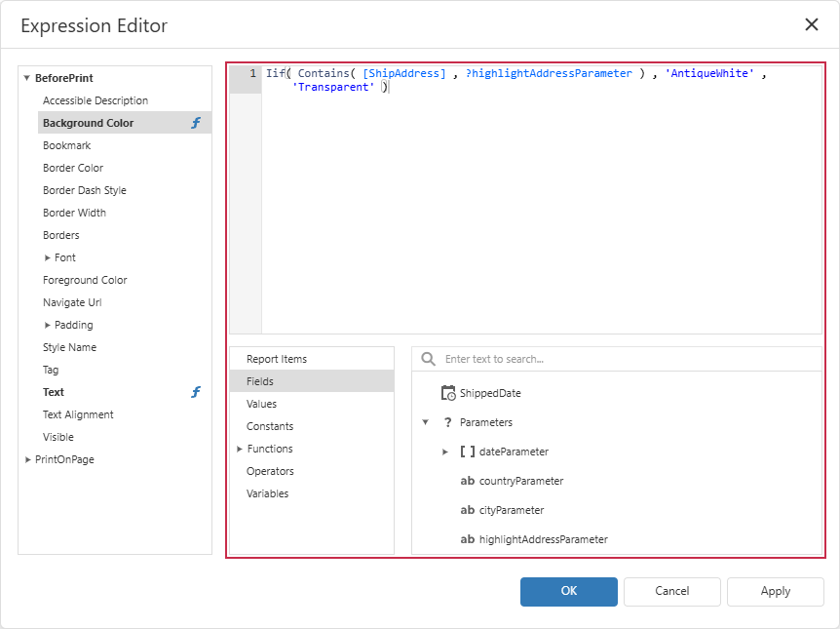Select the Style Name property
This screenshot has width=840, height=629.
[x=125, y=347]
